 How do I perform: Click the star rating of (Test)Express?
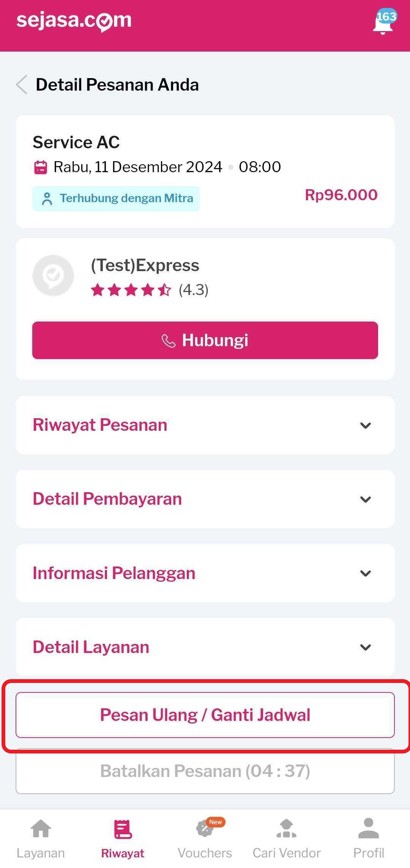131,290
